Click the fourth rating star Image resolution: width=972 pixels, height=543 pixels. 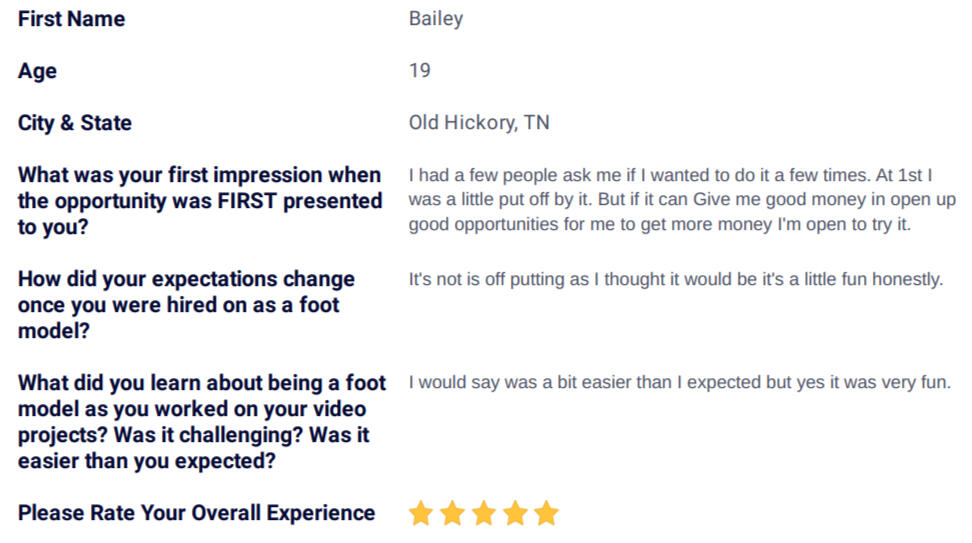pyautogui.click(x=515, y=513)
